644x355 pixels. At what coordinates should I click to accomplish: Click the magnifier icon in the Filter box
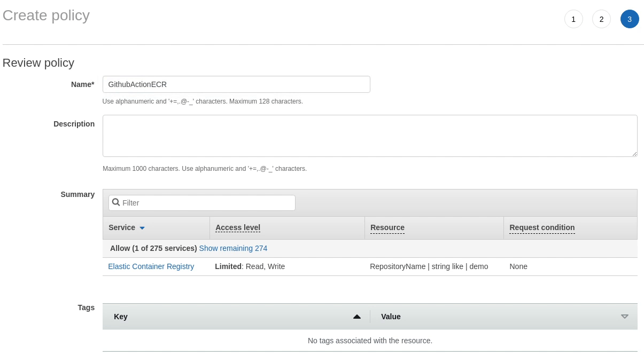pyautogui.click(x=116, y=203)
